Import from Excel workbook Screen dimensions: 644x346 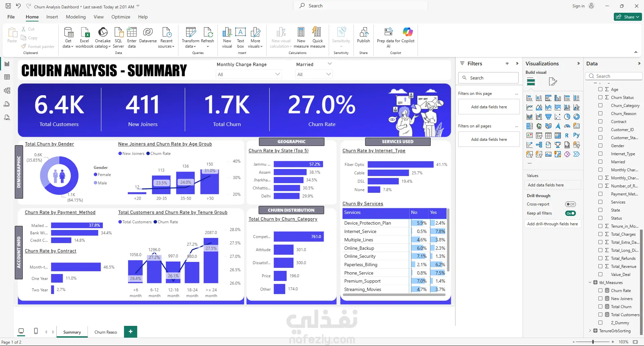click(x=85, y=38)
